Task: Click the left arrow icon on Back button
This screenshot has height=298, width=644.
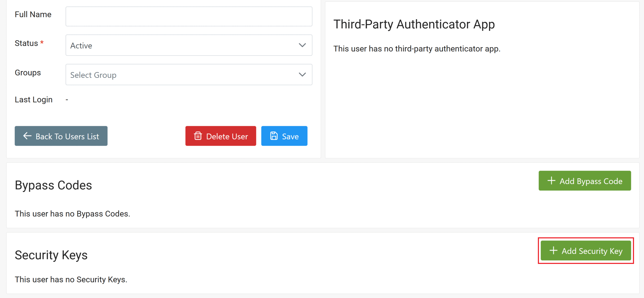Action: click(x=27, y=136)
